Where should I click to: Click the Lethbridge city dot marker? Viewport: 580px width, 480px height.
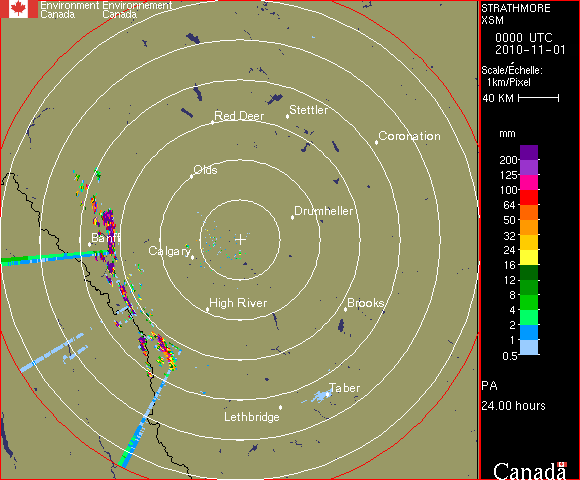(x=281, y=407)
